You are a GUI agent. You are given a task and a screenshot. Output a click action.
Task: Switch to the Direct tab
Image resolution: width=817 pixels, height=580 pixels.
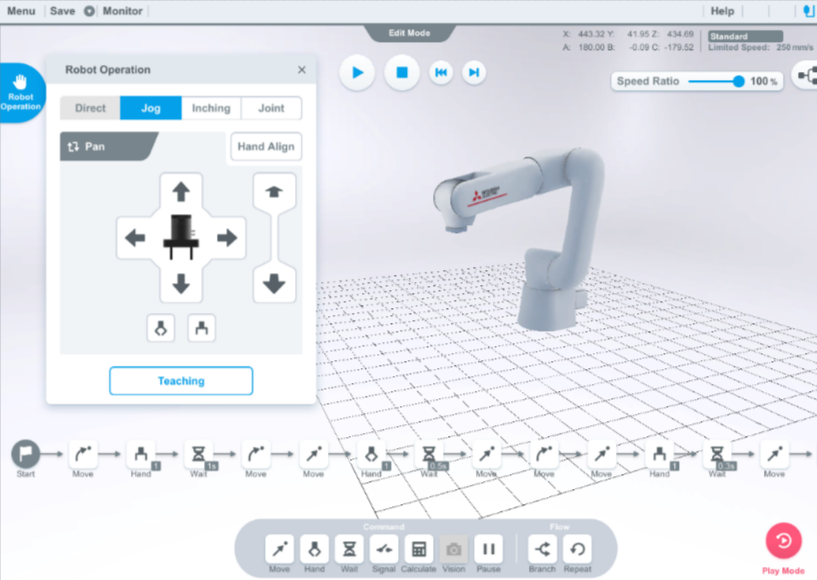[90, 108]
